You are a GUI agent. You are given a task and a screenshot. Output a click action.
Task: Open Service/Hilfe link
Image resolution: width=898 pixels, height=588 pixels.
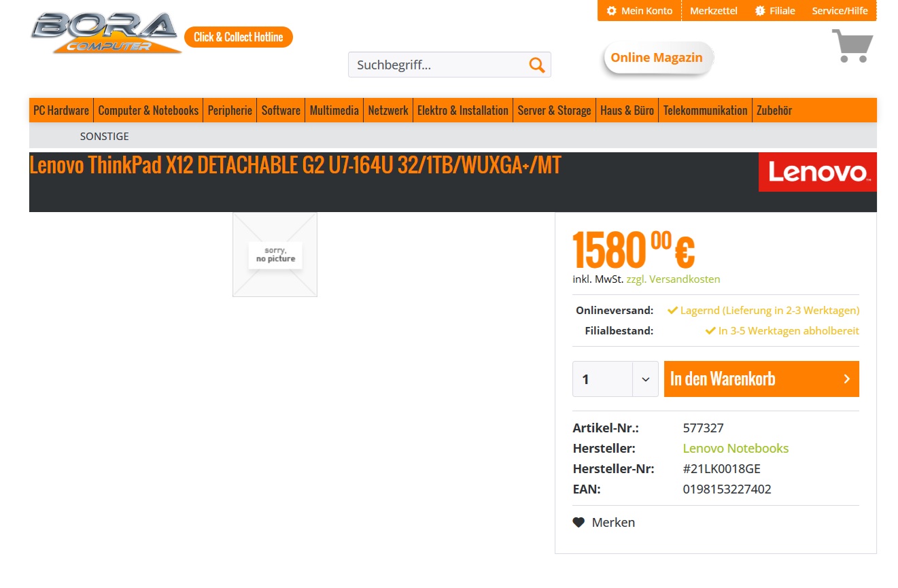click(840, 11)
